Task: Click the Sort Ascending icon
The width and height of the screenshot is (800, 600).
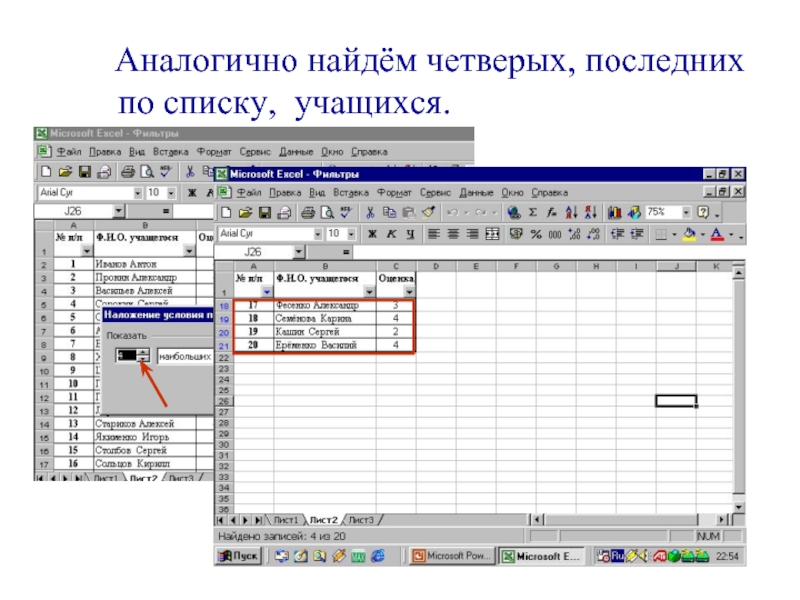Action: tap(571, 212)
